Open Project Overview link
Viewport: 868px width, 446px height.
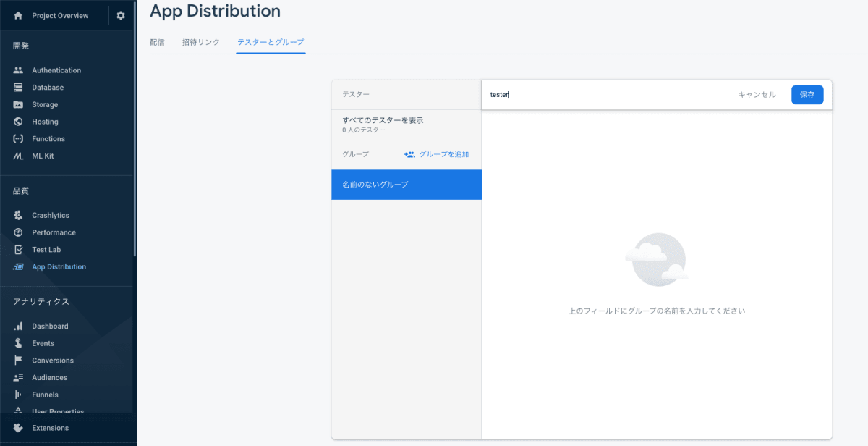(60, 15)
